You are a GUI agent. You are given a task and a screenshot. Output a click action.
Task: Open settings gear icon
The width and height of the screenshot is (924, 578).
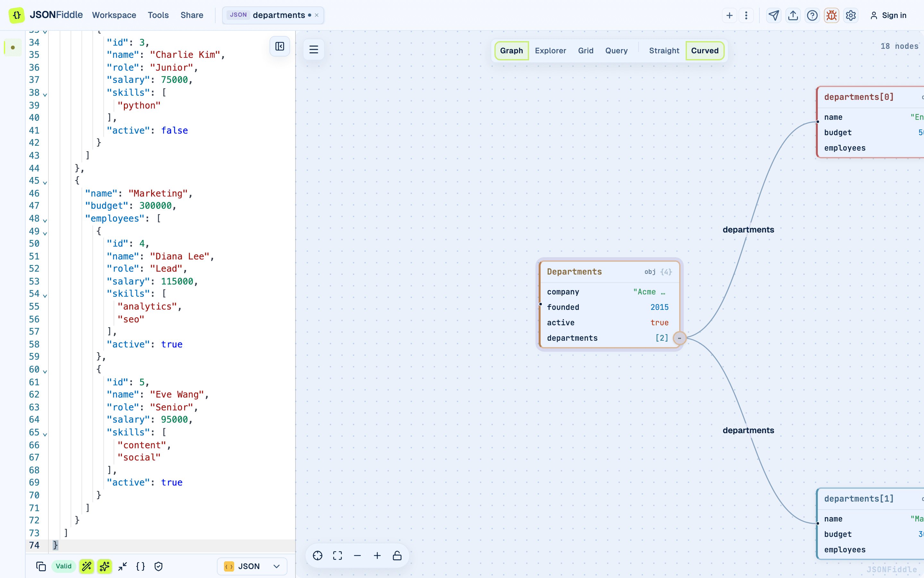(851, 15)
